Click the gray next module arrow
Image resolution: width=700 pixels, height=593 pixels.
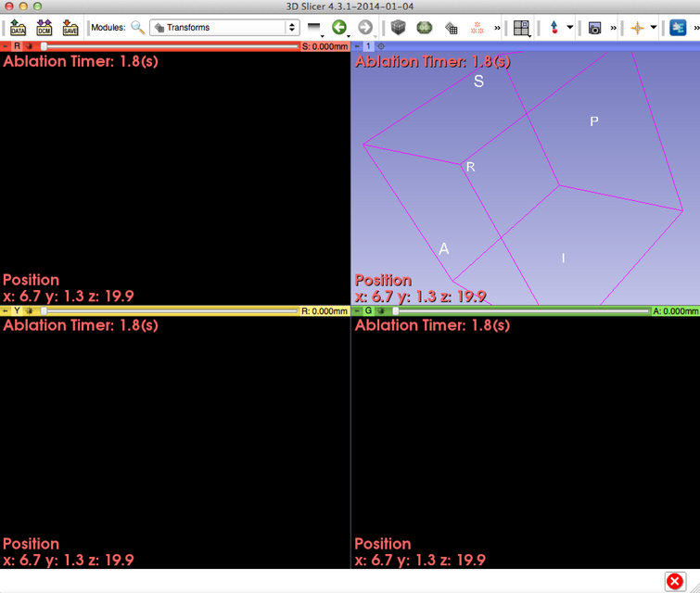pos(365,28)
